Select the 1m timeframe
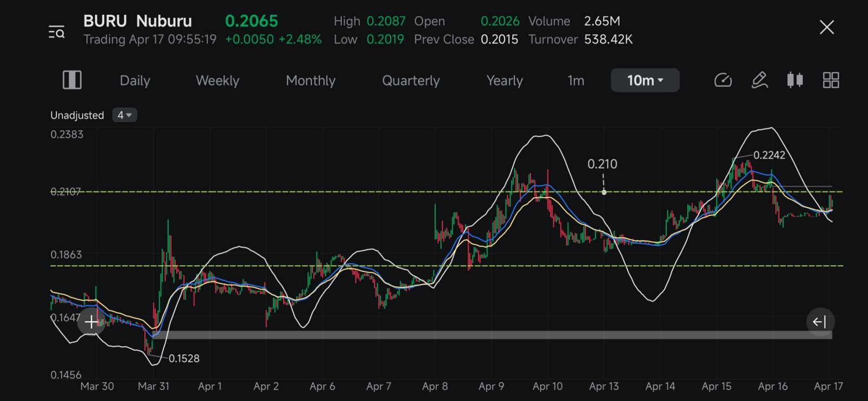This screenshot has width=868, height=401. pyautogui.click(x=576, y=81)
